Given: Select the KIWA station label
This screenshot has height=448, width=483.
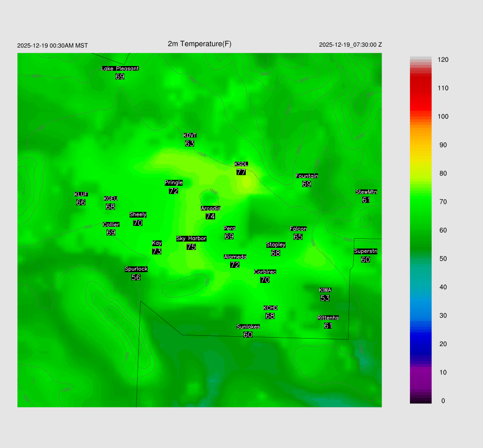Looking at the screenshot, I should [x=325, y=290].
